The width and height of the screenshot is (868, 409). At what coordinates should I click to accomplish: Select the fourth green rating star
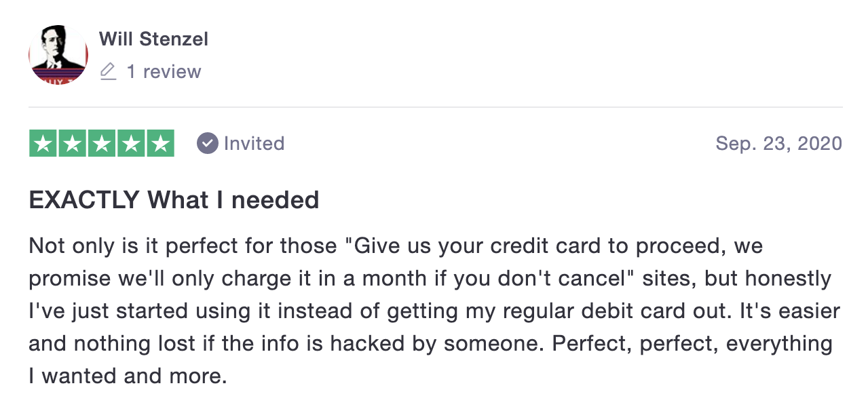tap(131, 143)
